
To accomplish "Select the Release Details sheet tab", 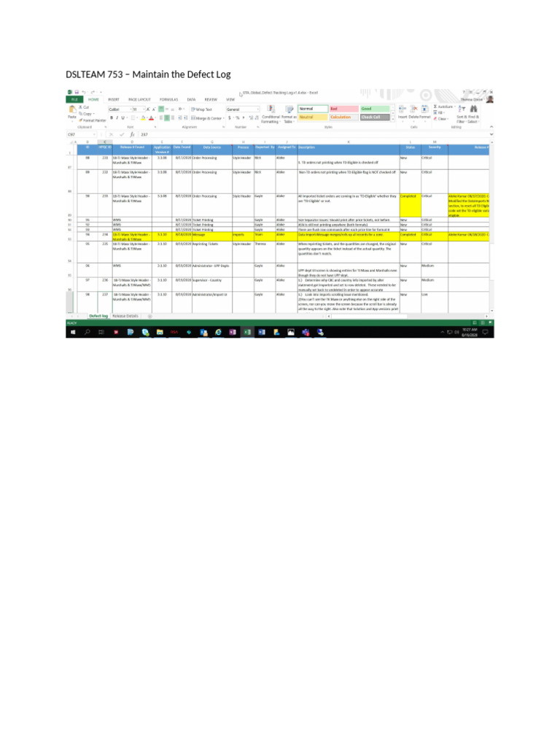I will pyautogui.click(x=125, y=316).
